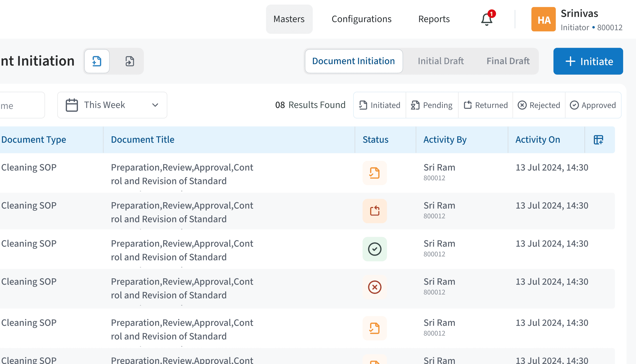
Task: Switch to the Initial Draft tab
Action: 440,61
